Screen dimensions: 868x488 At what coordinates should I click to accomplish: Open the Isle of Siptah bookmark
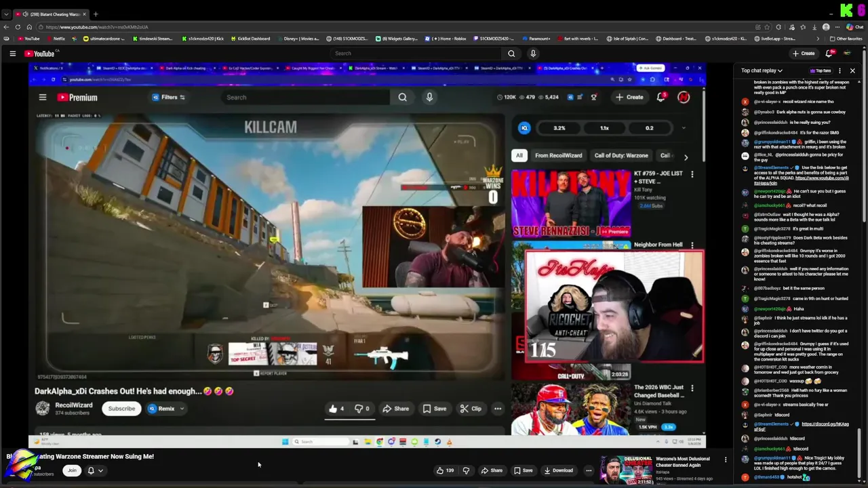click(x=627, y=39)
